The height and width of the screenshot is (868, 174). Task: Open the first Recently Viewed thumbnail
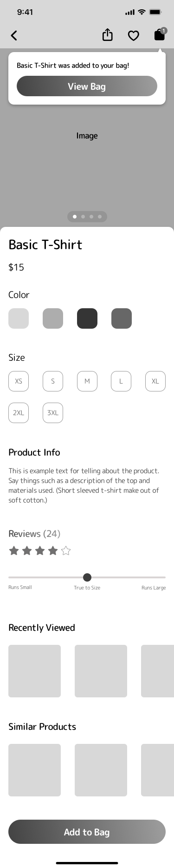34,671
